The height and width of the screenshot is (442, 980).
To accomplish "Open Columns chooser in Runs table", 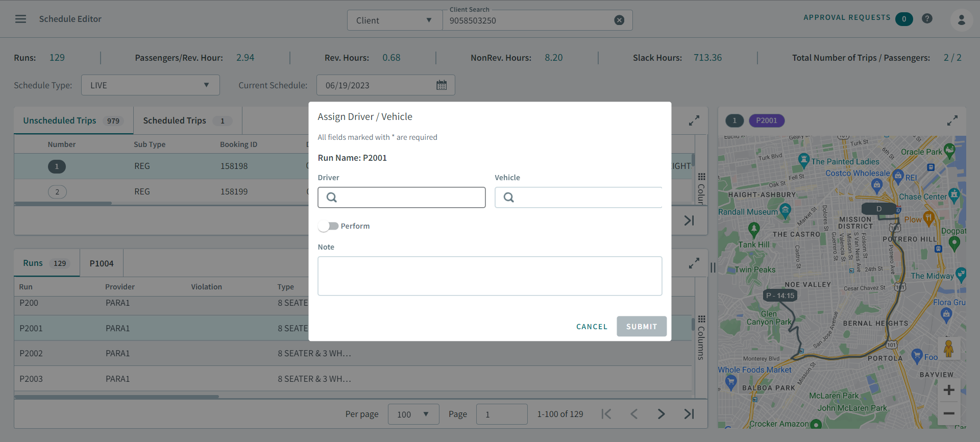I will (x=701, y=337).
